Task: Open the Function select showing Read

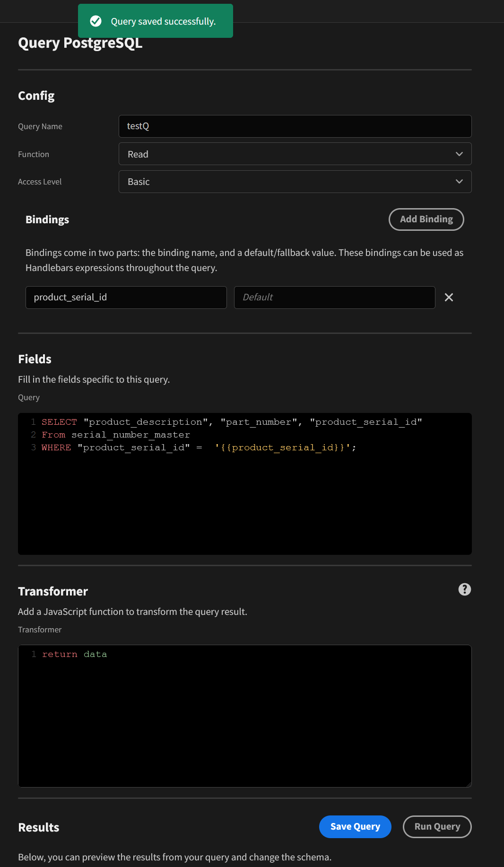Action: (295, 154)
